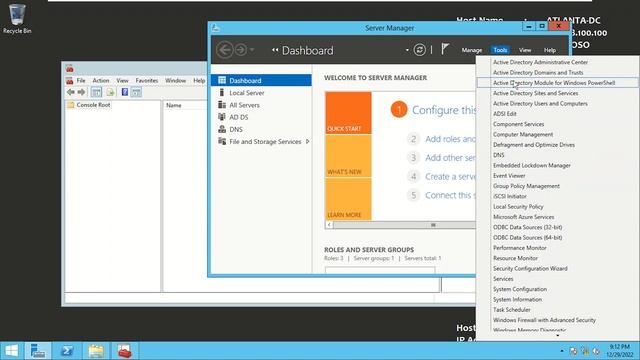This screenshot has width=640, height=360.
Task: Open Computer Management from the Tools menu
Action: coord(523,134)
